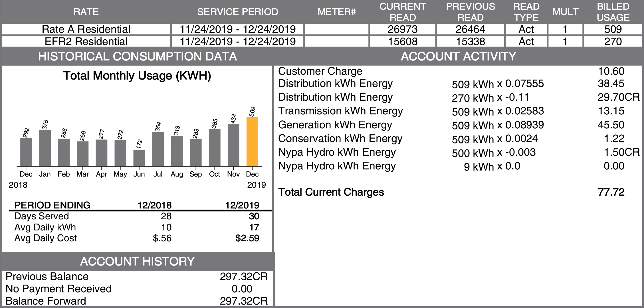Select the Historical Consumption Data header
The image size is (644, 308).
point(137,56)
